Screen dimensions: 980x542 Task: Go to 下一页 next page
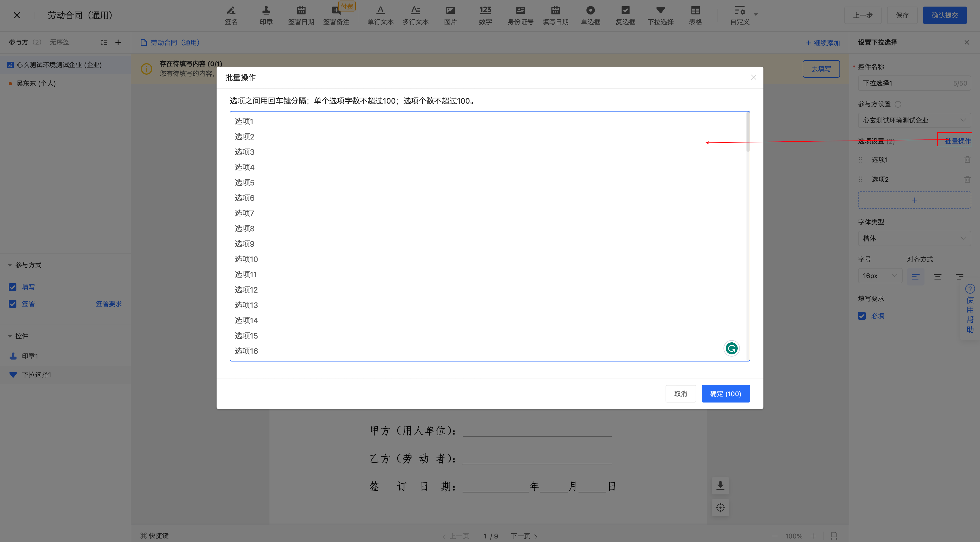[524, 536]
